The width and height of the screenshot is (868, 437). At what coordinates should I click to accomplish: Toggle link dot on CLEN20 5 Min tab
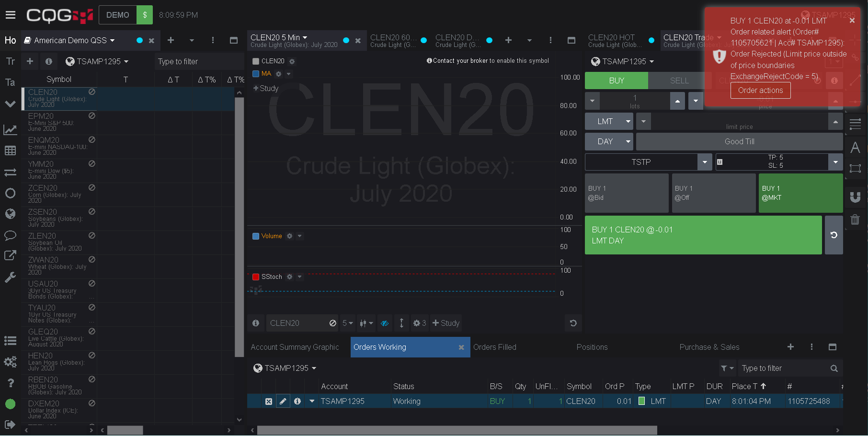pos(346,40)
